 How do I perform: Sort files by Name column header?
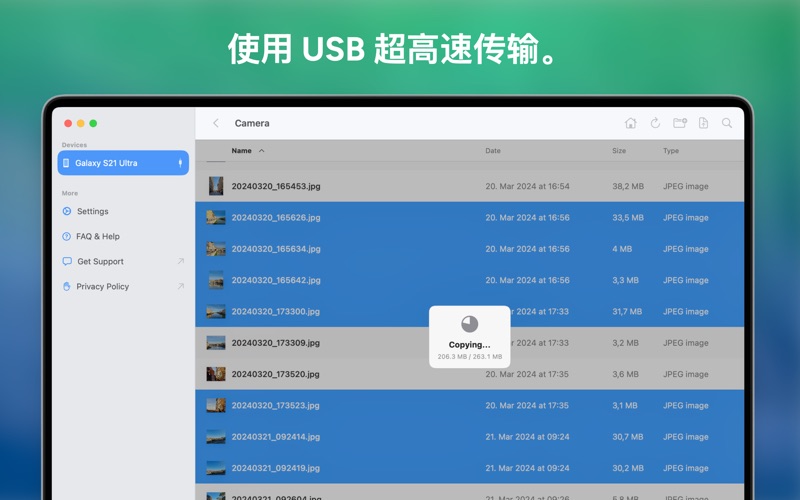tap(241, 151)
